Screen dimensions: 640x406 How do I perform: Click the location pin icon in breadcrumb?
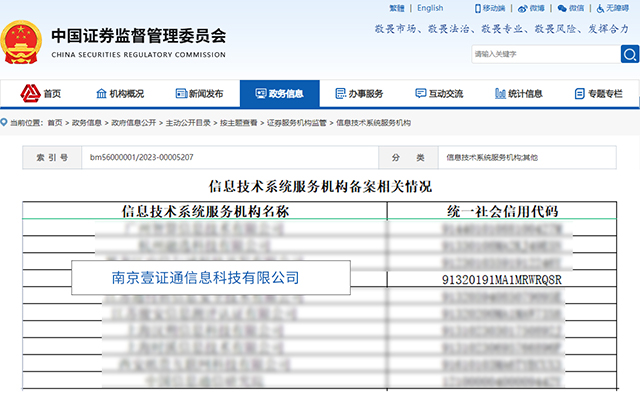(x=4, y=122)
